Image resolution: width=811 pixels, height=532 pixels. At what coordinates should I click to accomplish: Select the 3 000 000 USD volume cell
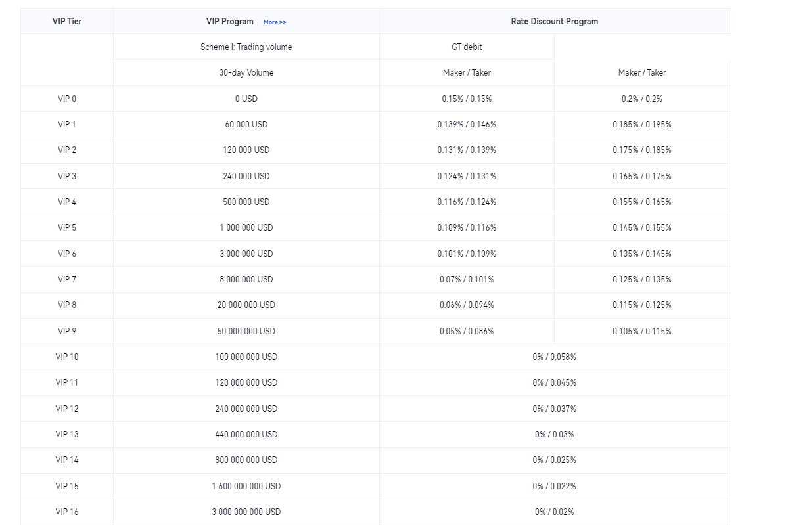coord(246,254)
